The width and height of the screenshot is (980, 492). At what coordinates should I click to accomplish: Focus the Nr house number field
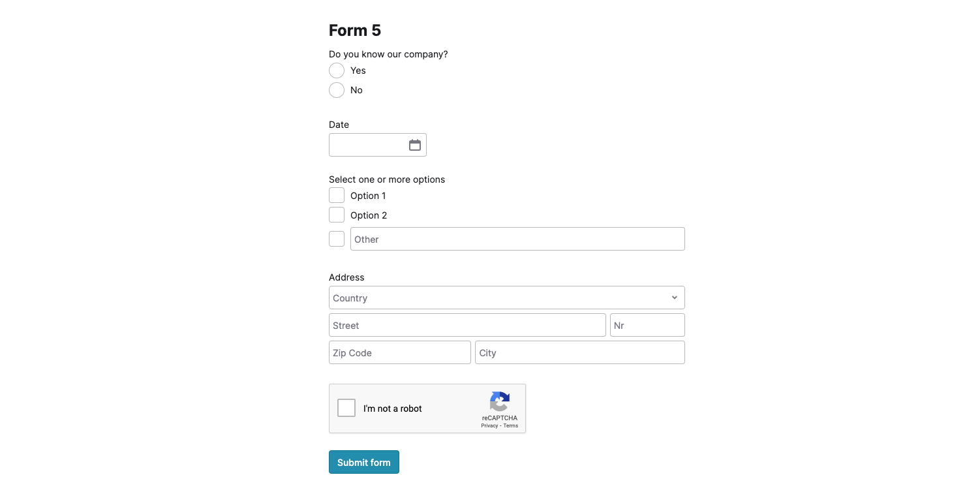tap(647, 325)
